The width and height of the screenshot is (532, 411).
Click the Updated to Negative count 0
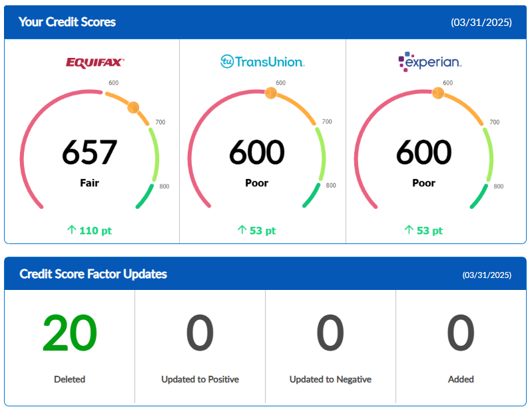[330, 333]
